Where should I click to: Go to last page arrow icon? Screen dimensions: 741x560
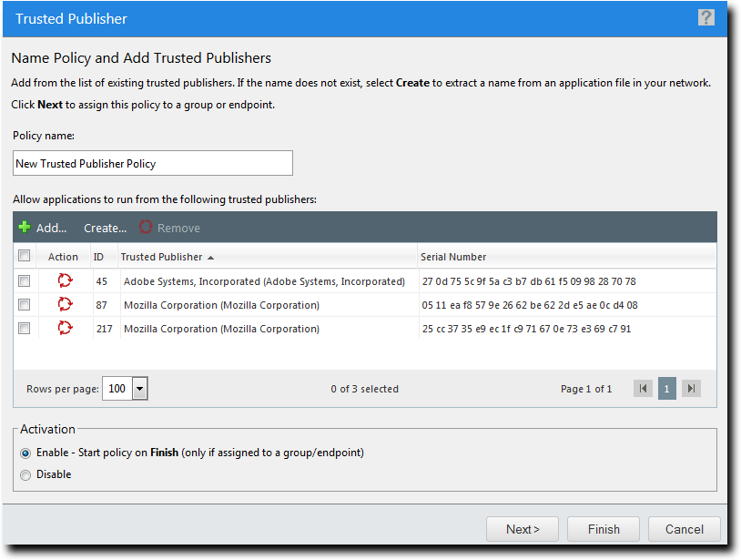tap(691, 389)
